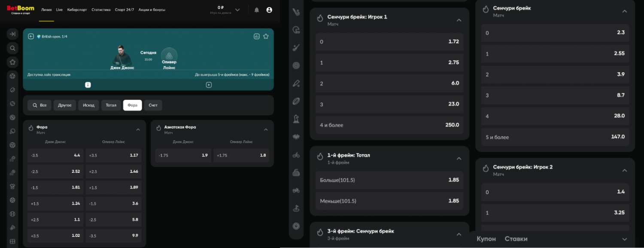Click the notifications bell icon
Image resolution: width=644 pixels, height=248 pixels.
click(x=257, y=10)
